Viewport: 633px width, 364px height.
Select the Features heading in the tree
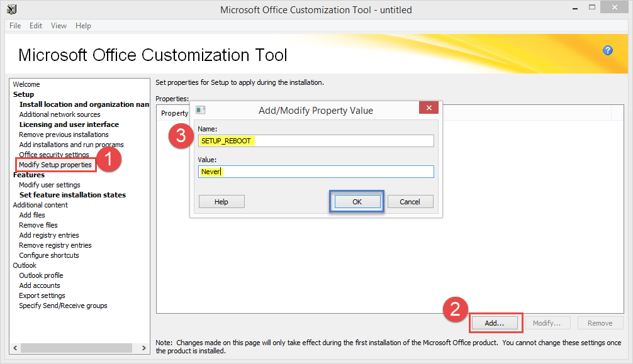(29, 175)
